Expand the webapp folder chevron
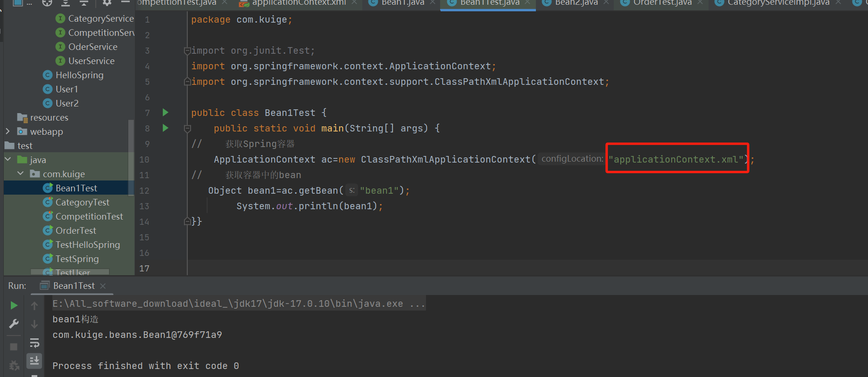The height and width of the screenshot is (377, 868). click(8, 131)
